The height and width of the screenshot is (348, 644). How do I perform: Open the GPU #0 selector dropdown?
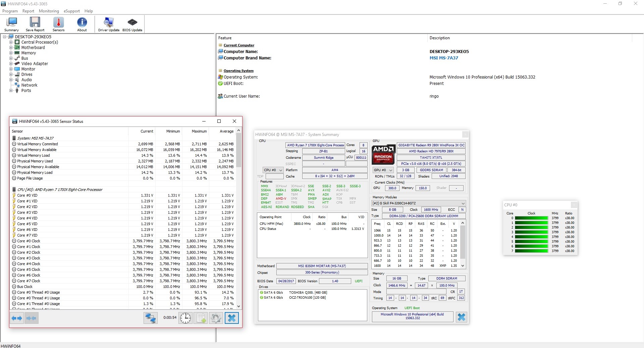pos(383,170)
